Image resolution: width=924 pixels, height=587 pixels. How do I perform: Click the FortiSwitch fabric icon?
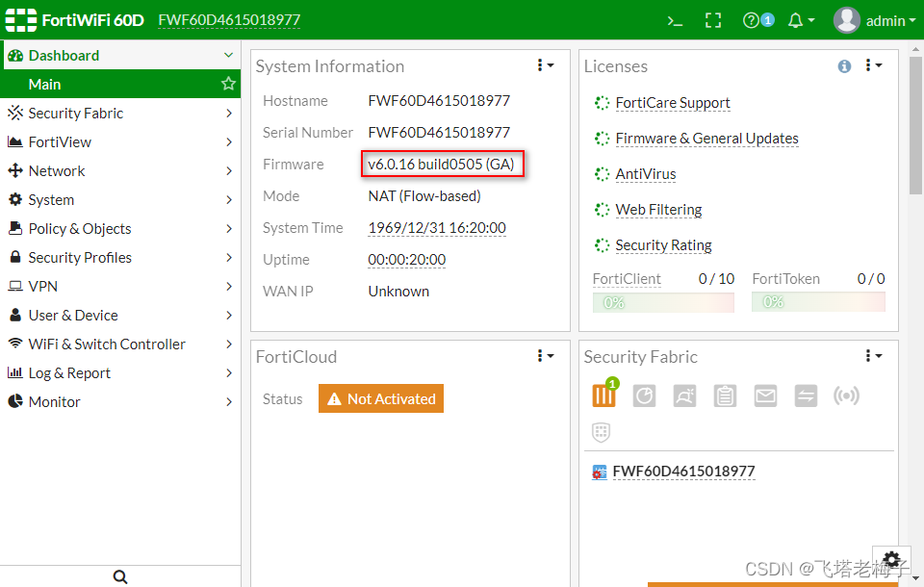pos(806,396)
